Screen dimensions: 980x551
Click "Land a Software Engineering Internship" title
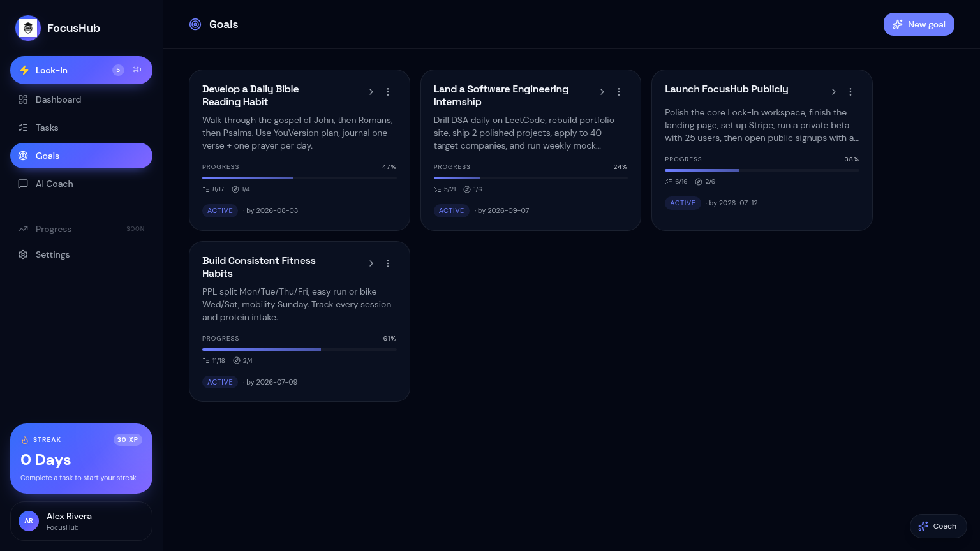501,96
